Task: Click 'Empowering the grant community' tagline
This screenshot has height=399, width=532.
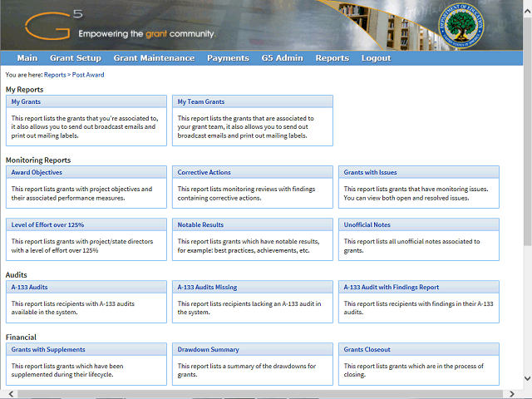Action: 147,34
